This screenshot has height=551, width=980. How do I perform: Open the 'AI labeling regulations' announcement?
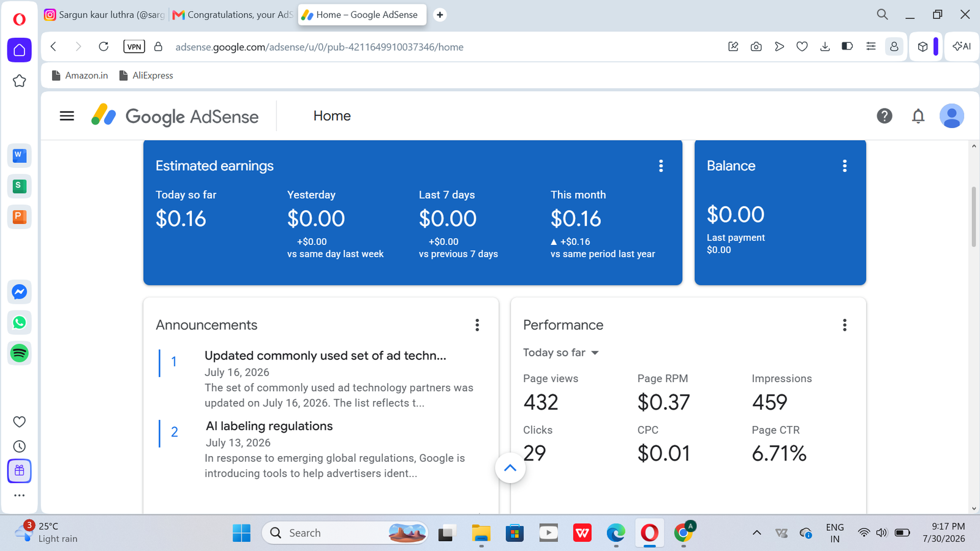pos(269,426)
